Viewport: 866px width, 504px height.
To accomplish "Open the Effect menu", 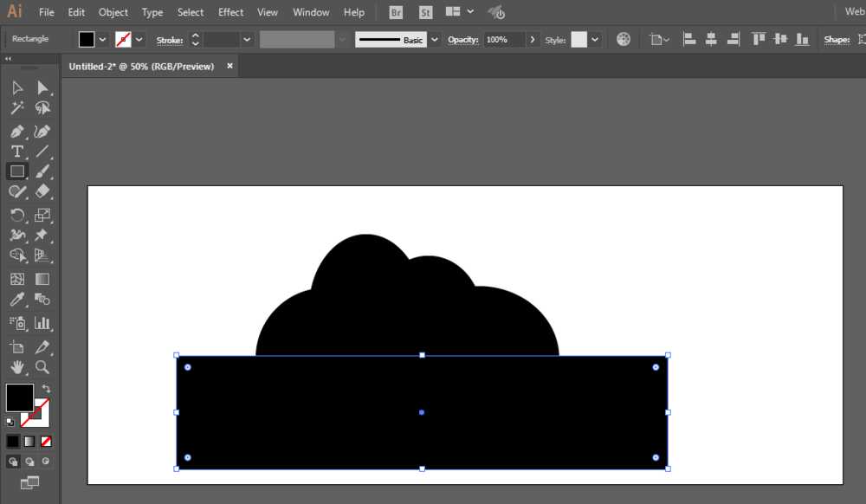I will [230, 12].
